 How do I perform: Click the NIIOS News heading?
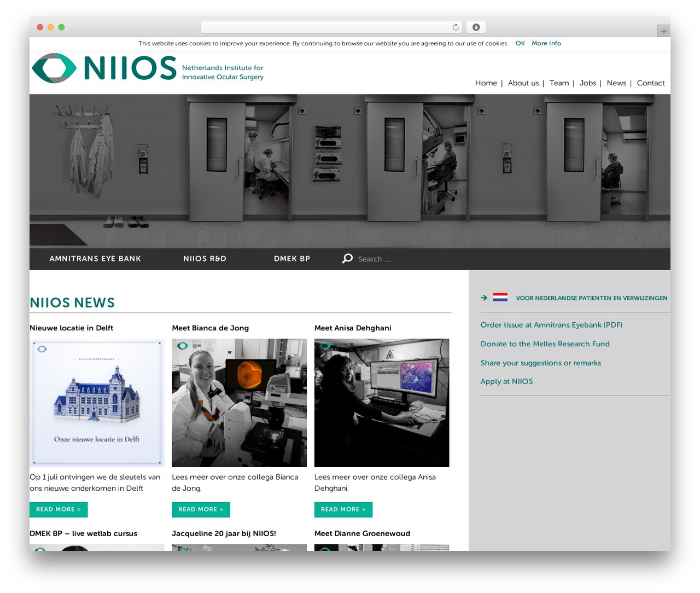pos(72,303)
